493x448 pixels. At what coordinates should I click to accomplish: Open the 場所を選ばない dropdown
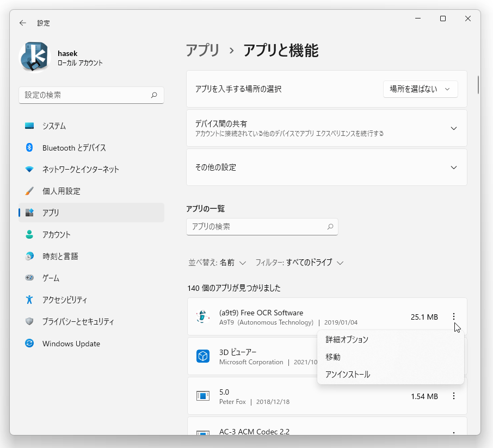click(420, 89)
